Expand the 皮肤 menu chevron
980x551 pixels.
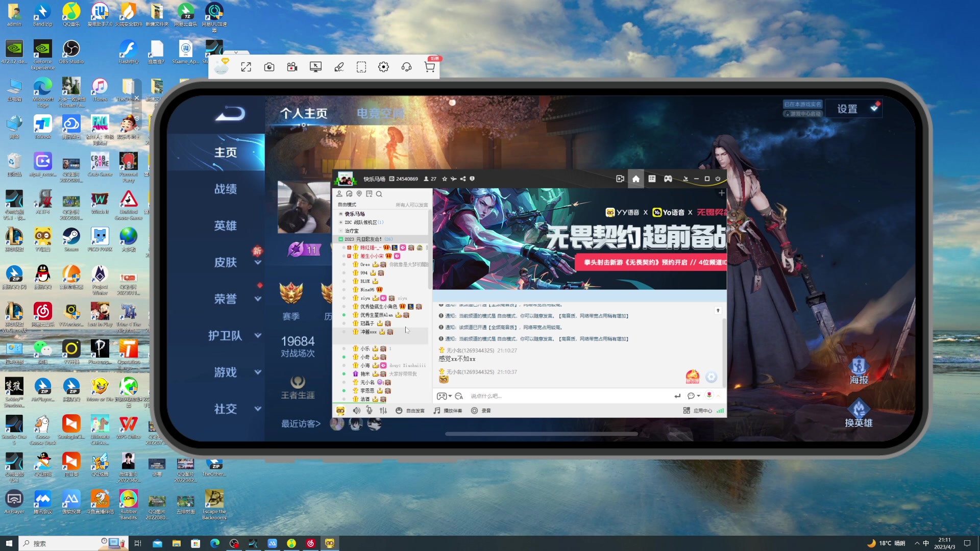coord(258,263)
